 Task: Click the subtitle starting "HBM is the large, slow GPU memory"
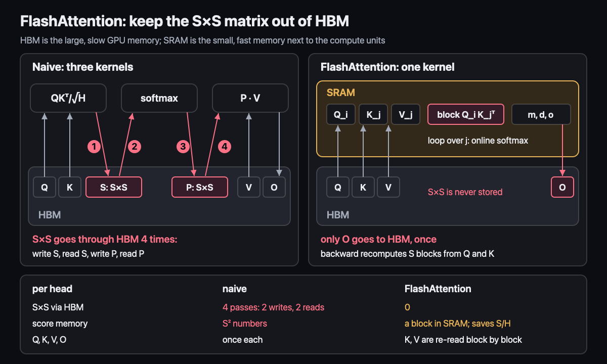[202, 40]
